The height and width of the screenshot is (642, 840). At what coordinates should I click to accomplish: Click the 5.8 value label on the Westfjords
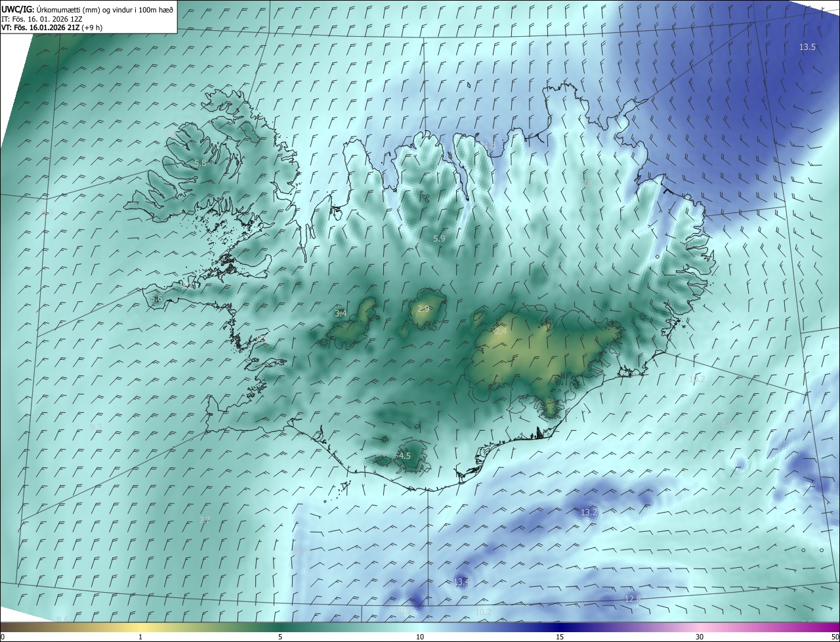[200, 163]
